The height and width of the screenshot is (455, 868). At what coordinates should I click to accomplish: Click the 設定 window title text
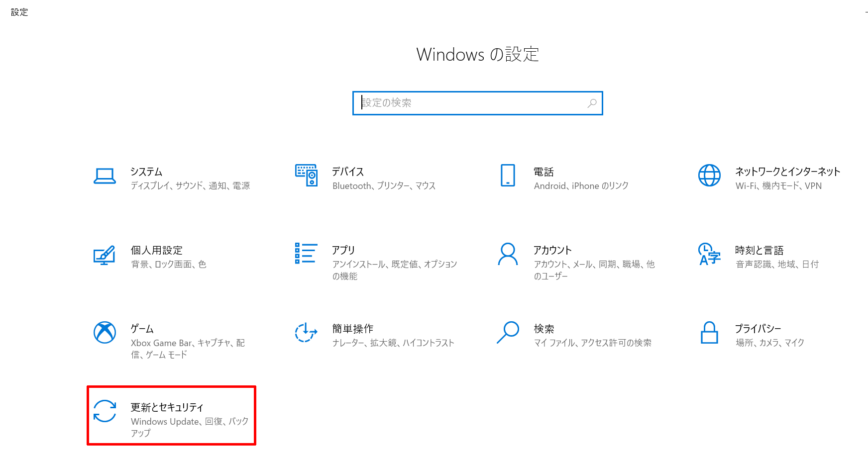(x=19, y=12)
